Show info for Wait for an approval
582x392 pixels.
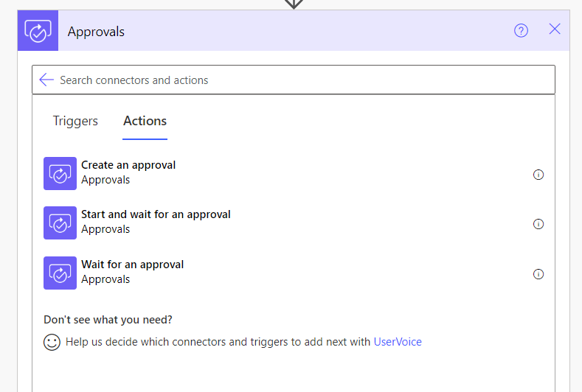pyautogui.click(x=538, y=274)
